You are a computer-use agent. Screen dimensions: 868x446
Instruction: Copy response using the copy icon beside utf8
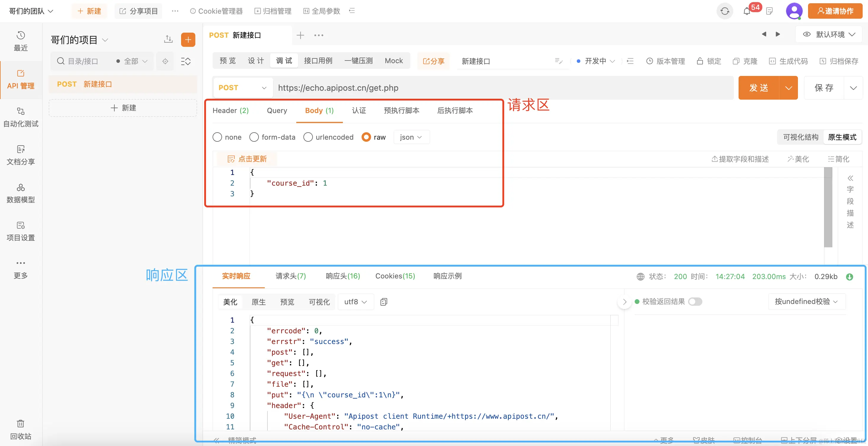(384, 302)
